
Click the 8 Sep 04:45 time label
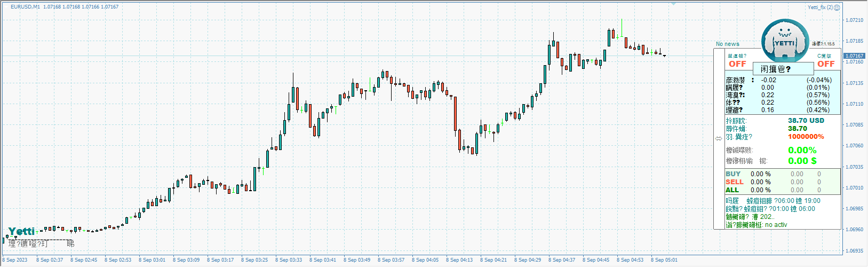[x=596, y=260]
